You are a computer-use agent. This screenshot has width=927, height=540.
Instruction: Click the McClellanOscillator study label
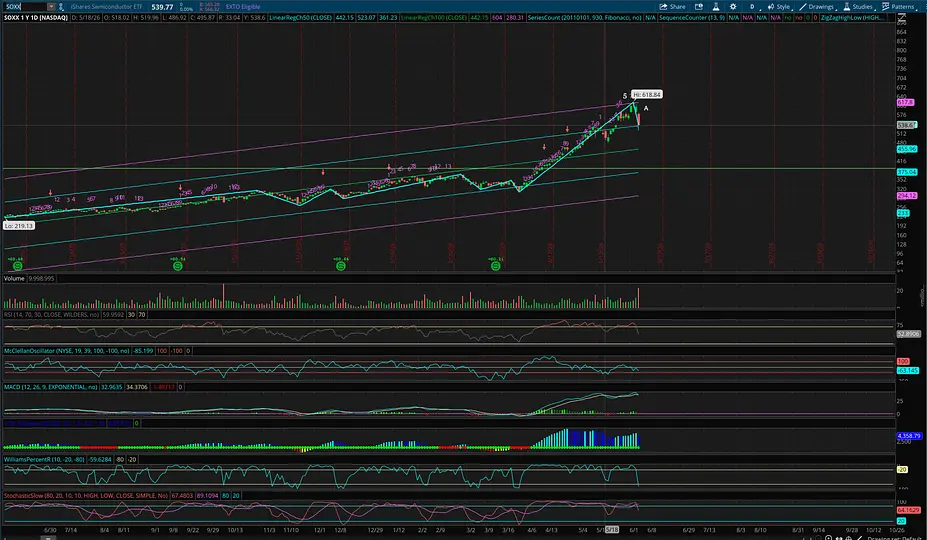67,351
